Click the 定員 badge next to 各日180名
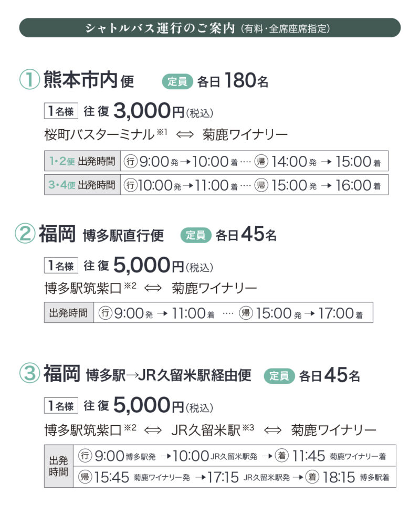The height and width of the screenshot is (525, 420). pyautogui.click(x=177, y=81)
